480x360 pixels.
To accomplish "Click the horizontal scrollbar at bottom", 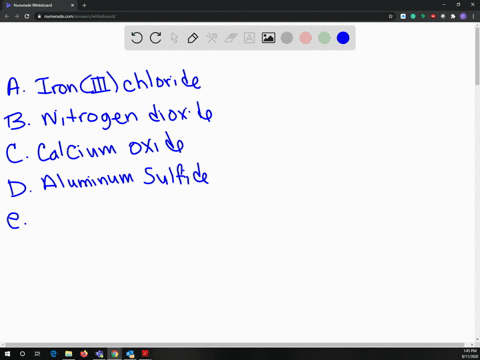I will click(x=235, y=345).
